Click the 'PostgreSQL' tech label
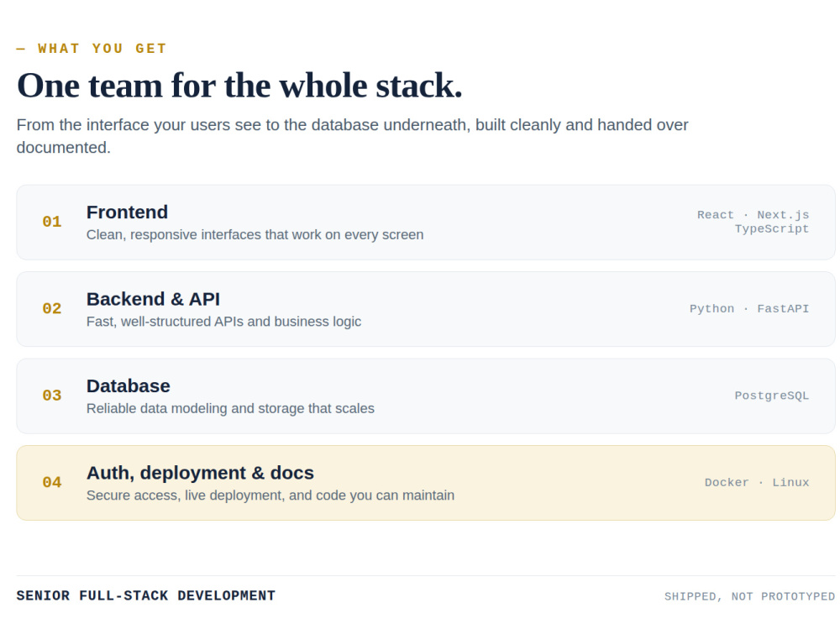 (772, 396)
